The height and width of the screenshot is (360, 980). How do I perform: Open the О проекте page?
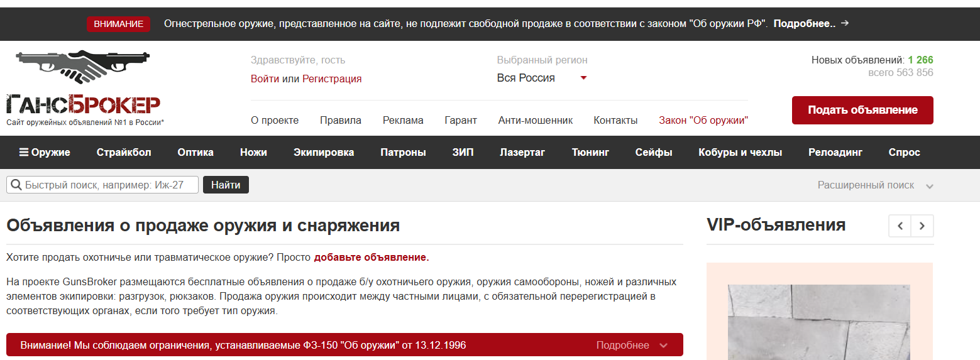275,120
